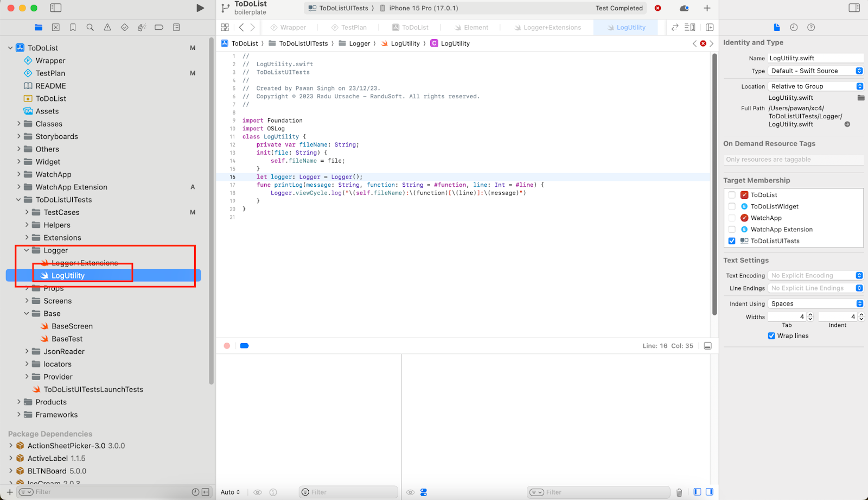Open the Line Endings dropdown
The width and height of the screenshot is (868, 500).
[815, 288]
